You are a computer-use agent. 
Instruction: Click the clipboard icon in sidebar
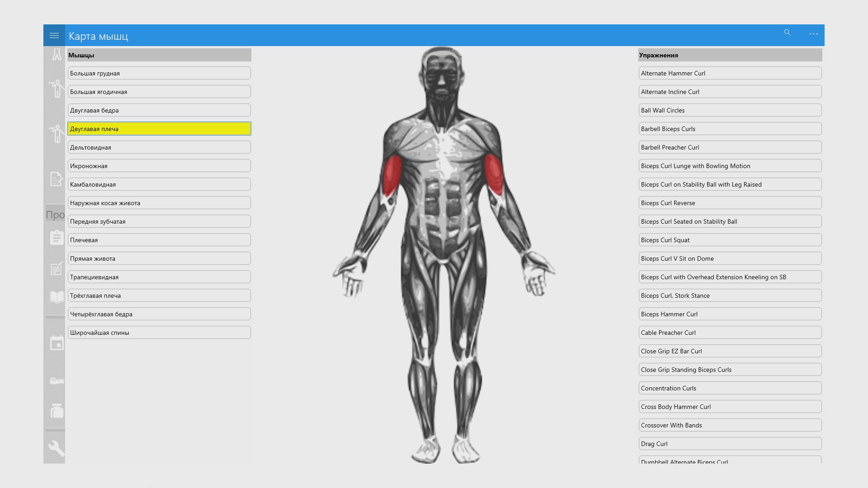click(x=57, y=237)
